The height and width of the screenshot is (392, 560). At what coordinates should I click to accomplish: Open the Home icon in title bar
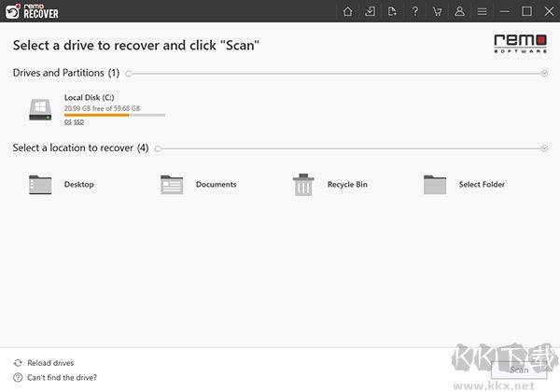click(x=347, y=11)
